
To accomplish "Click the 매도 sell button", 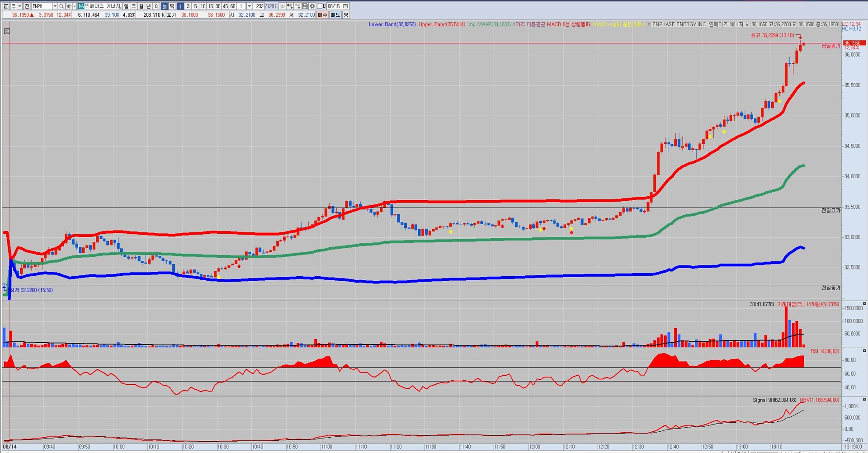I will 335,15.
